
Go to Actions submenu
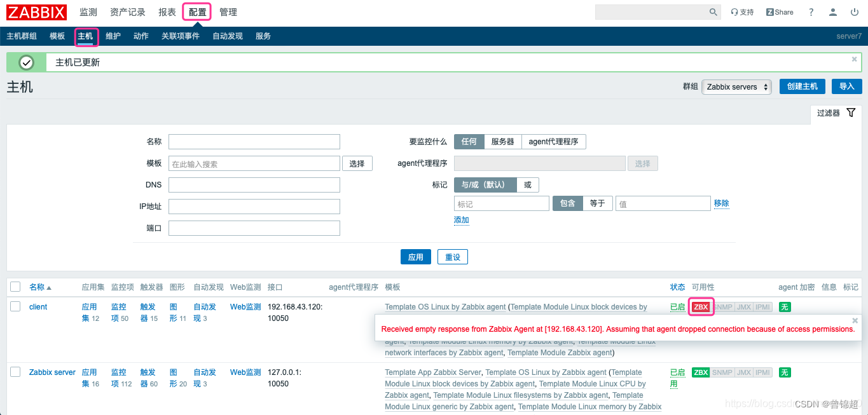coord(141,36)
